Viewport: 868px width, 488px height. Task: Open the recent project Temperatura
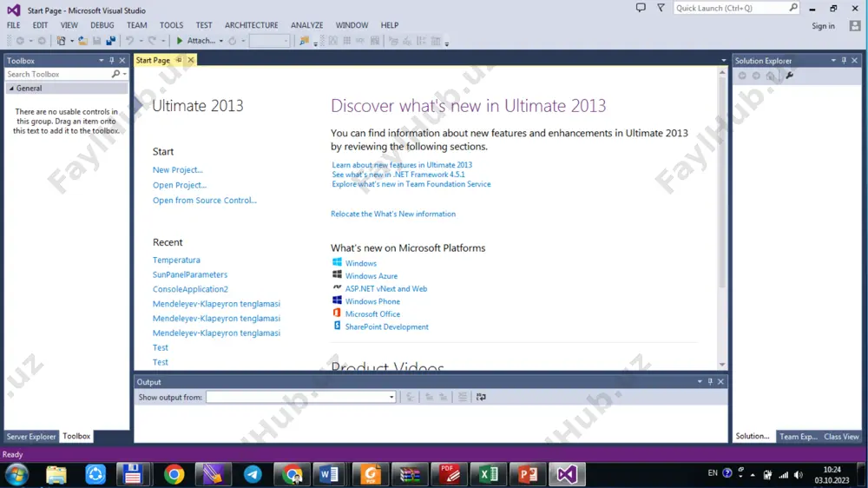pyautogui.click(x=176, y=260)
